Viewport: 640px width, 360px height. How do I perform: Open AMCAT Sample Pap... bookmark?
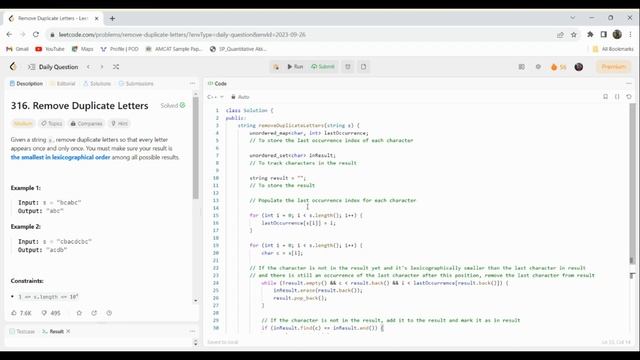coord(174,49)
